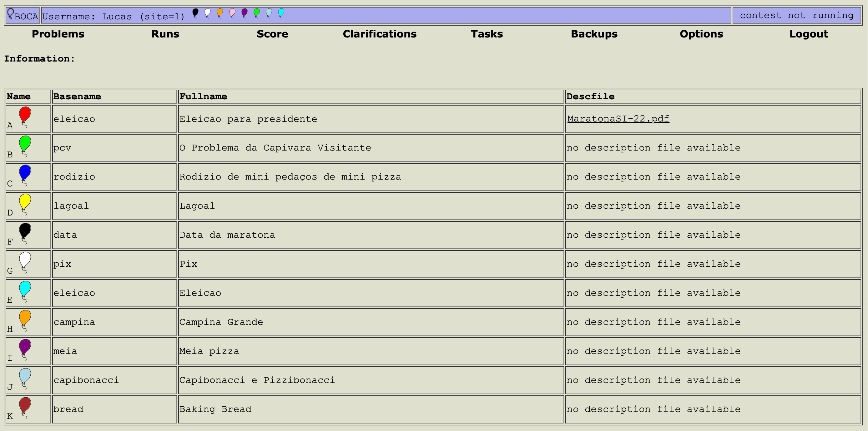
Task: Click basename 'rodizio'
Action: pos(74,177)
